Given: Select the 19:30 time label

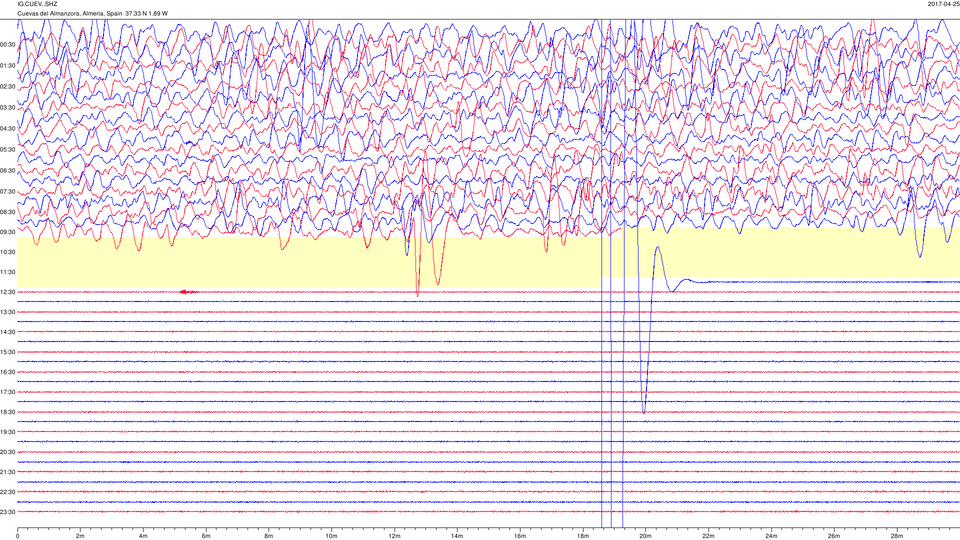Looking at the screenshot, I should pos(8,432).
